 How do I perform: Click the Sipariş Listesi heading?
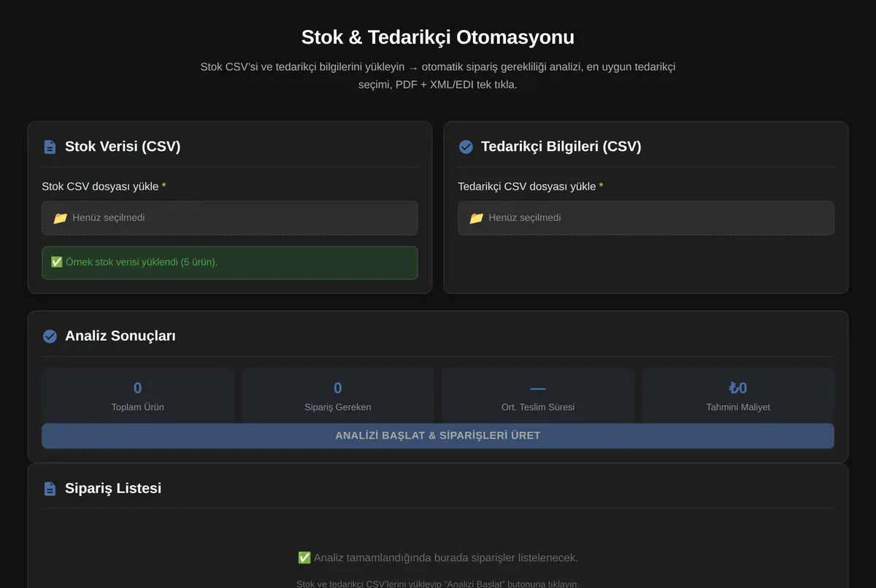(113, 488)
